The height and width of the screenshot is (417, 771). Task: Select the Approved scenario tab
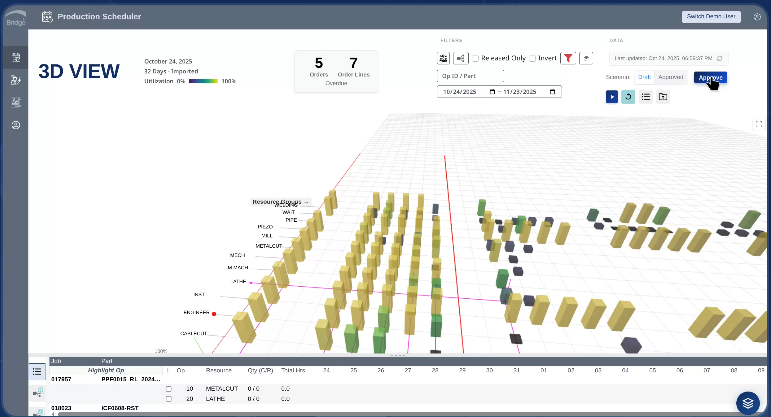(x=670, y=77)
